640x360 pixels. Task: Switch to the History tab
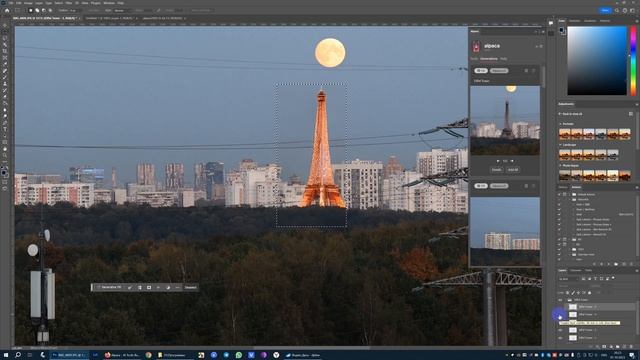point(563,187)
